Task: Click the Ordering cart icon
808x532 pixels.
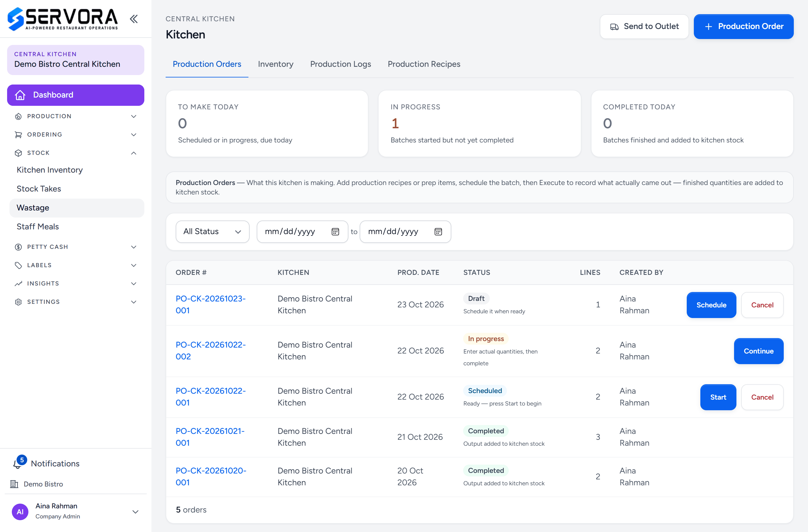Action: point(18,135)
